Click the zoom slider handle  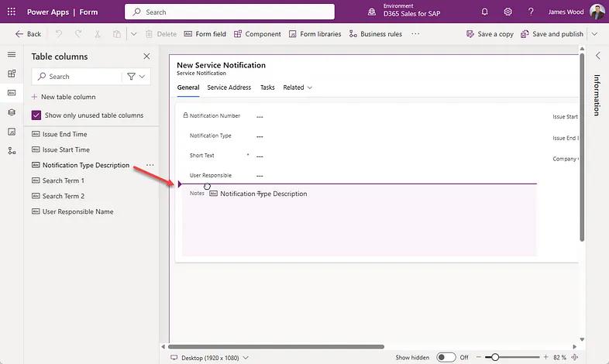click(495, 357)
